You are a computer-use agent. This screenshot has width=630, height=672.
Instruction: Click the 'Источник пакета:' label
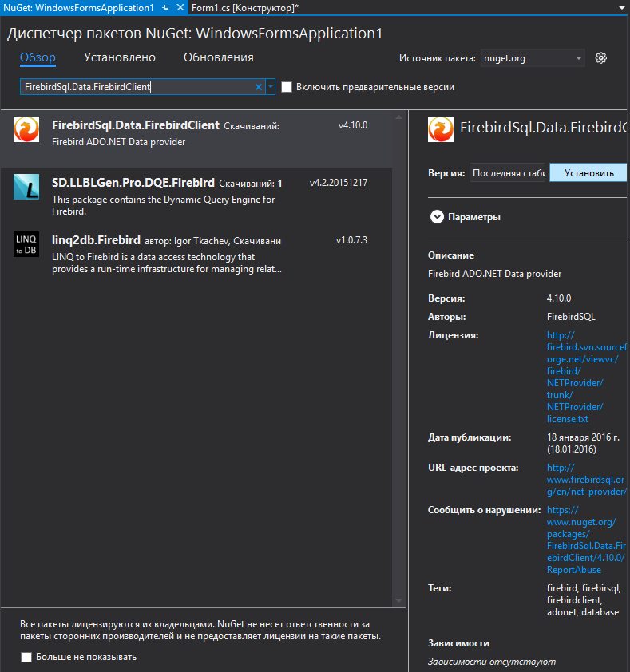(438, 58)
